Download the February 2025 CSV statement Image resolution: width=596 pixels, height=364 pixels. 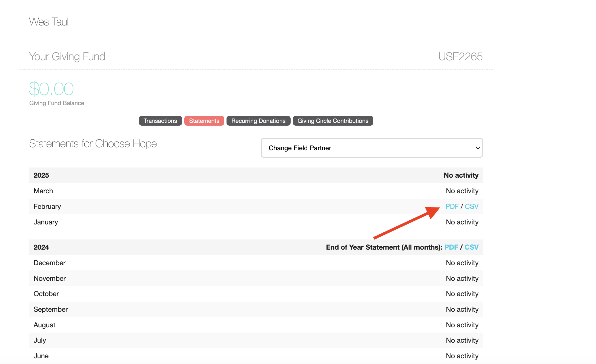tap(472, 206)
